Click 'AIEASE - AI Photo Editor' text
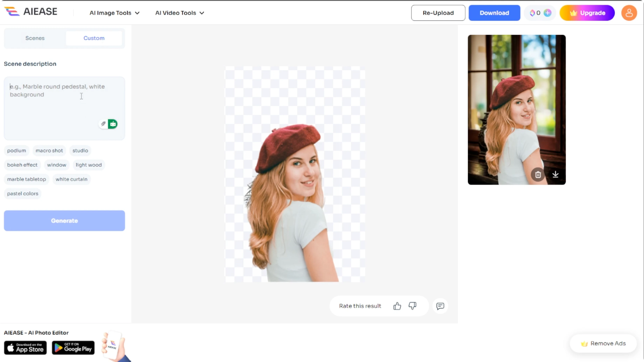644x362 pixels. [36, 333]
